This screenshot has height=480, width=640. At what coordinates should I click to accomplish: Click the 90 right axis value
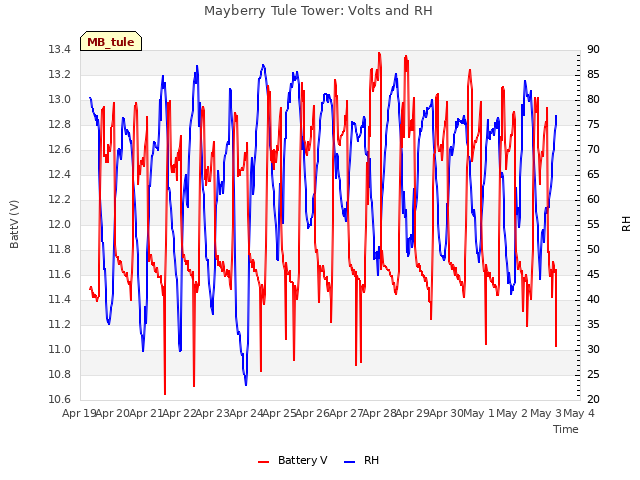(x=593, y=50)
